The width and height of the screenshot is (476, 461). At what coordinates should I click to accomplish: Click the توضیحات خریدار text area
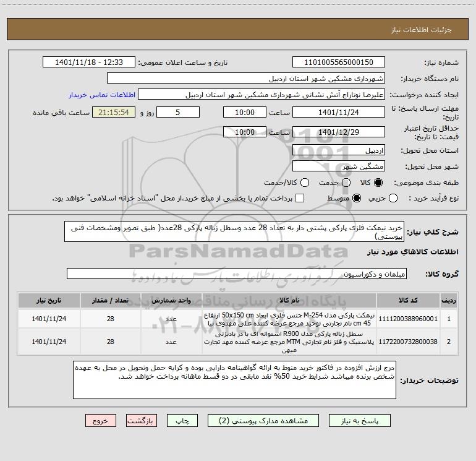[x=234, y=380]
